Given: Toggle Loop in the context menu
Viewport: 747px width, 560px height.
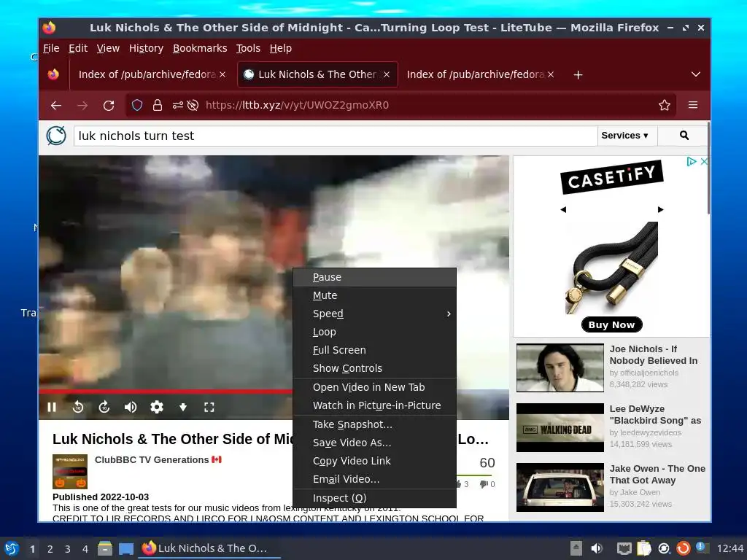Looking at the screenshot, I should (x=375, y=332).
